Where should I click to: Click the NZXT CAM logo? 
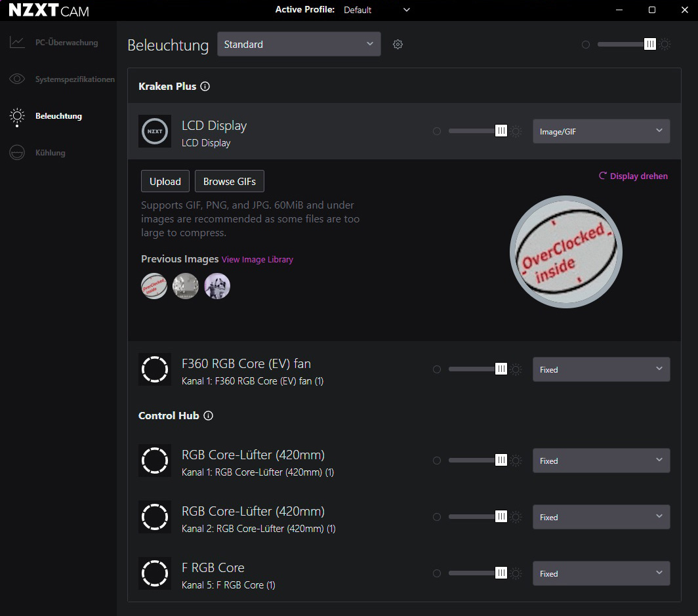49,10
